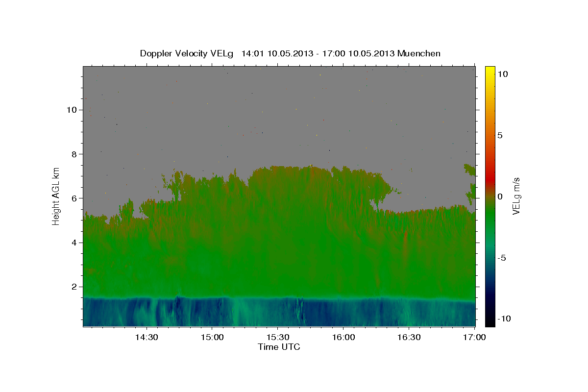Click the colorbar value 10 label

pos(502,74)
